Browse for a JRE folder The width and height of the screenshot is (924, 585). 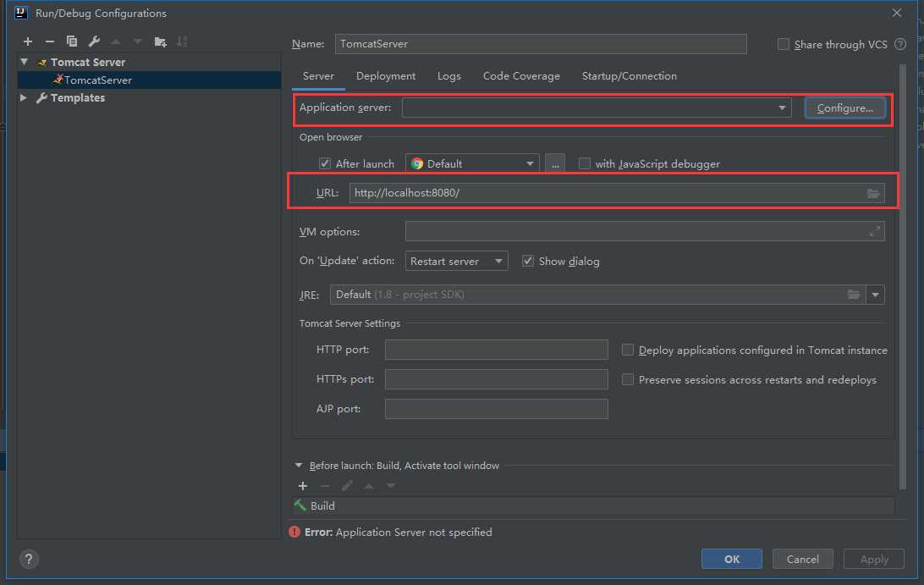(853, 295)
